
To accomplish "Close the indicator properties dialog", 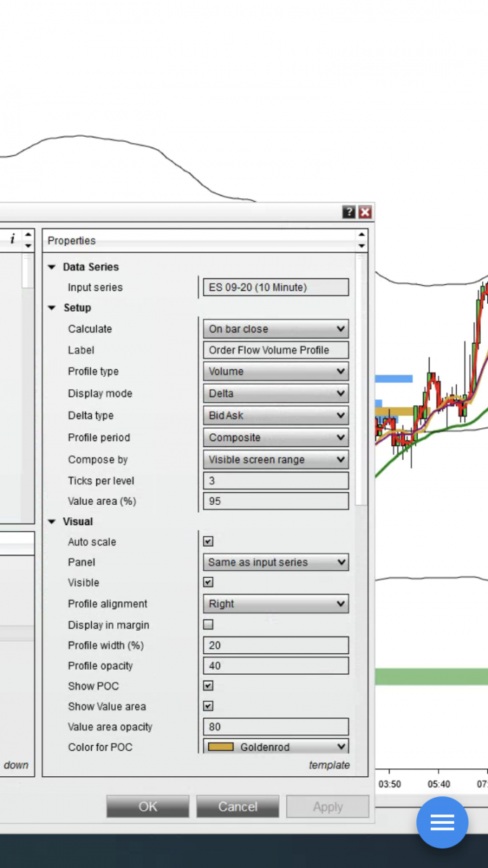I will pos(365,212).
